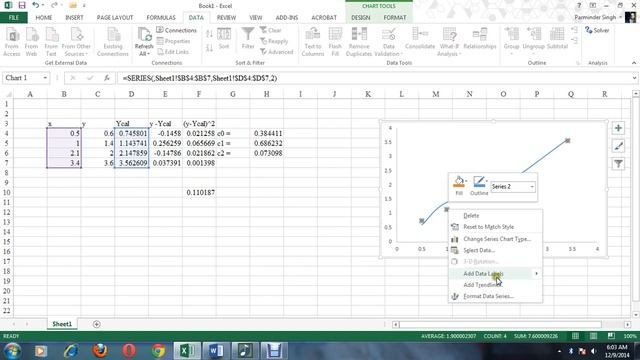Click From Access data import icon

tap(12, 42)
